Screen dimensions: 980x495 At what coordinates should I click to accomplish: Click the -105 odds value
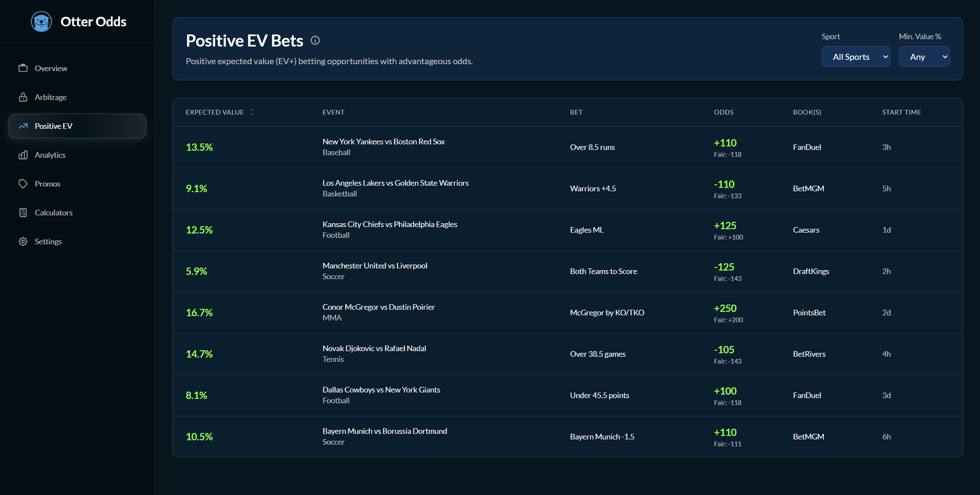(724, 349)
